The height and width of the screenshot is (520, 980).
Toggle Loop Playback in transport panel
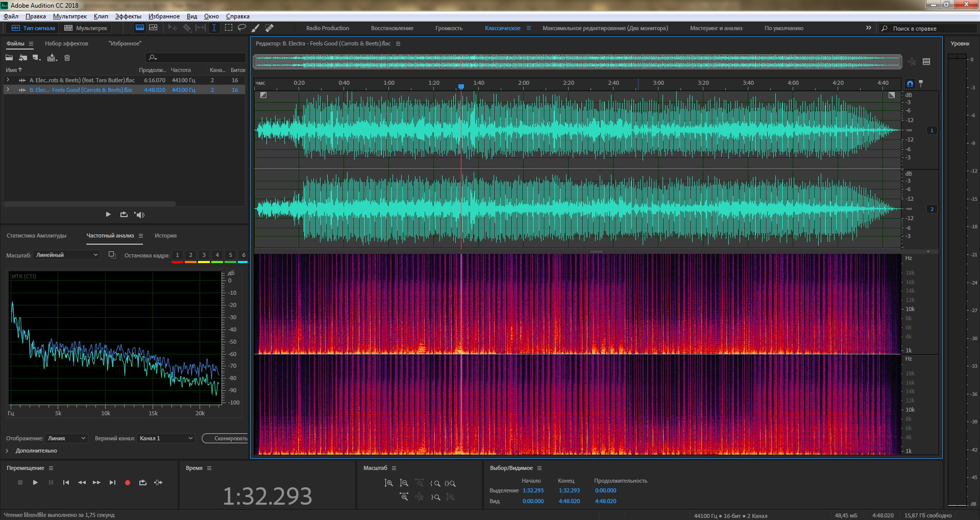[143, 482]
